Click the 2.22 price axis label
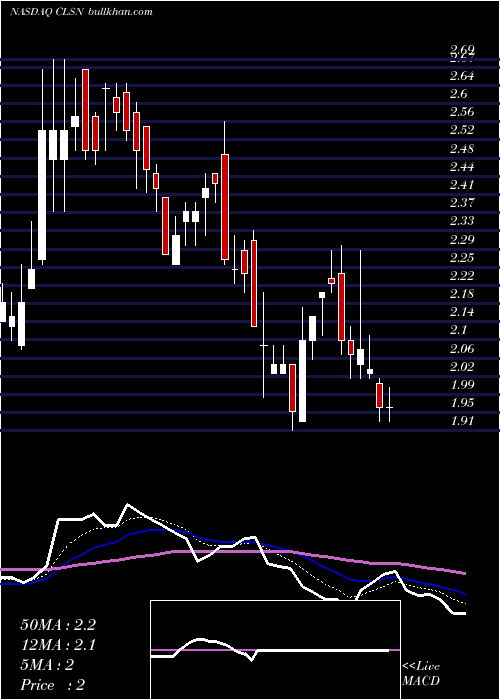The height and width of the screenshot is (700, 500). click(x=462, y=276)
